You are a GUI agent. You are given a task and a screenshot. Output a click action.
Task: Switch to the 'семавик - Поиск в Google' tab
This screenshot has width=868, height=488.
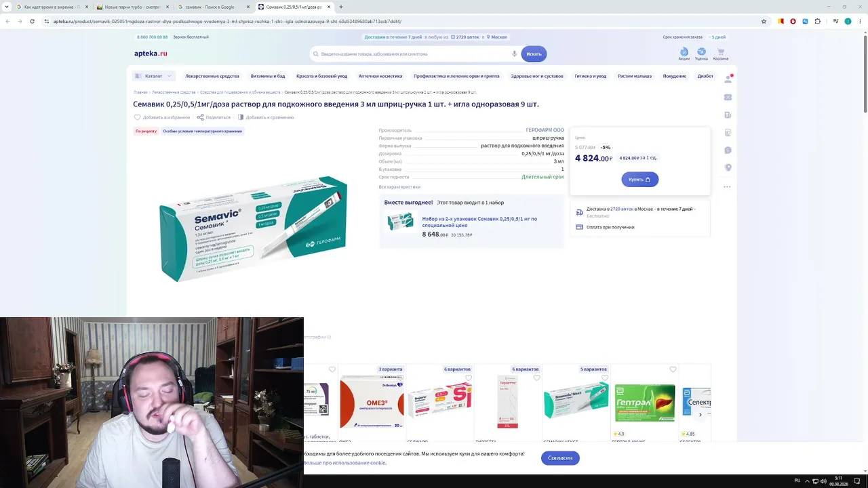213,7
